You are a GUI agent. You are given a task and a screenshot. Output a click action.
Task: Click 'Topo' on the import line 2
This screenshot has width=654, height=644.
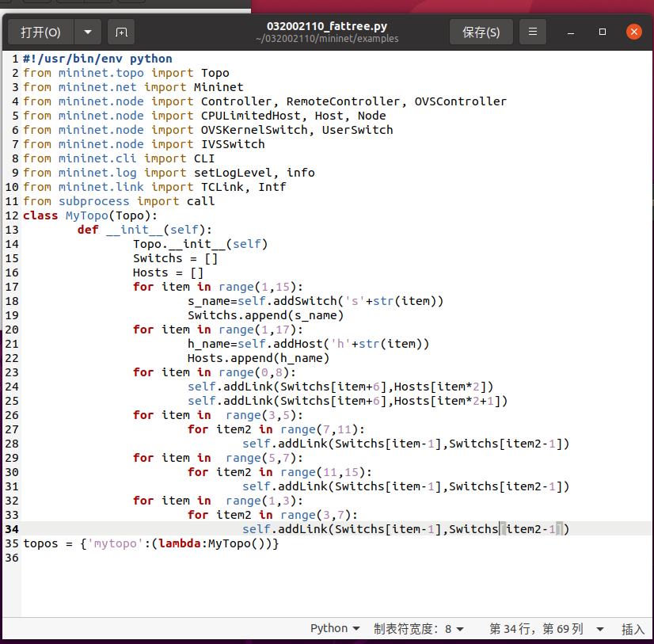[x=215, y=73]
